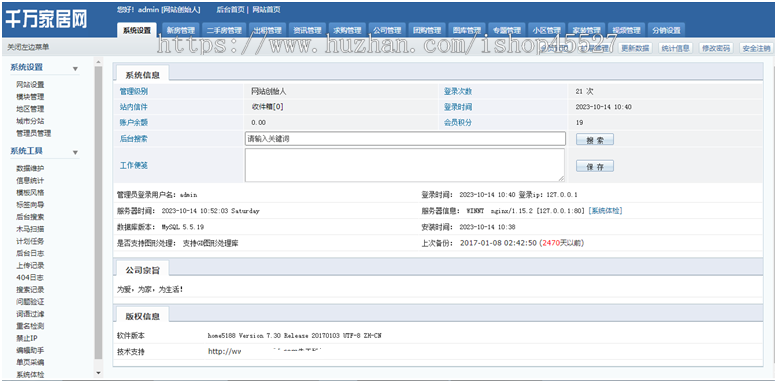777x383 pixels.
Task: Select 模块管理 in the sidebar
Action: tap(30, 97)
